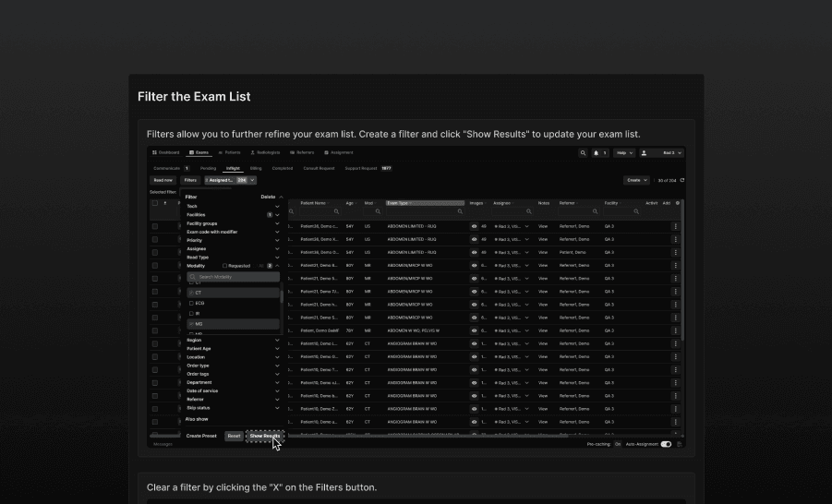Collapse the Modality filter section
Screen dimensions: 832x504
click(x=277, y=266)
